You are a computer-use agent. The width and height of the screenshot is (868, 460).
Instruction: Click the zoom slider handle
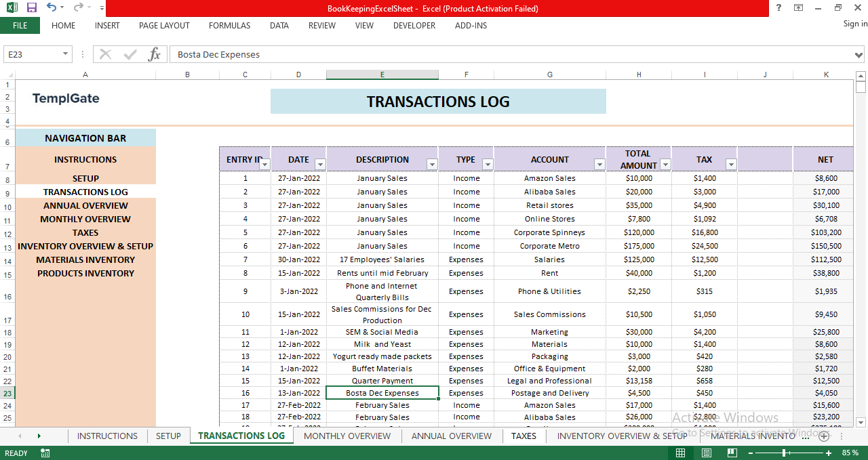(x=785, y=453)
